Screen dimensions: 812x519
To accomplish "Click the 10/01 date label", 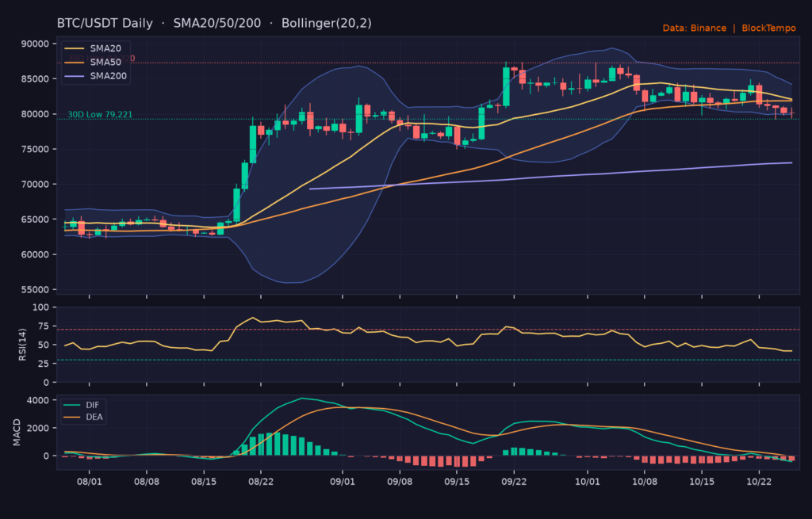I will pyautogui.click(x=588, y=482).
